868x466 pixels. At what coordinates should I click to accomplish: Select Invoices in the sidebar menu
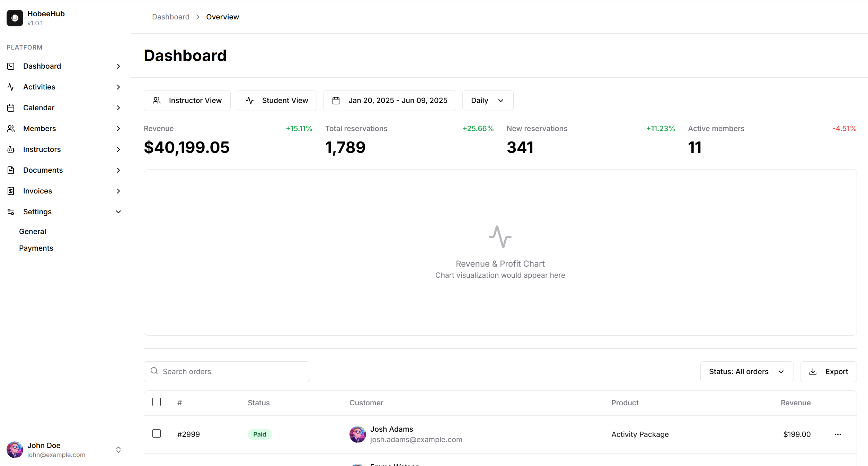pos(37,191)
